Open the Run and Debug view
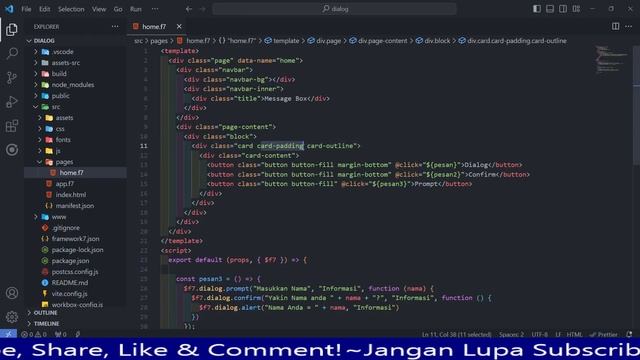The width and height of the screenshot is (640, 360). tap(12, 102)
